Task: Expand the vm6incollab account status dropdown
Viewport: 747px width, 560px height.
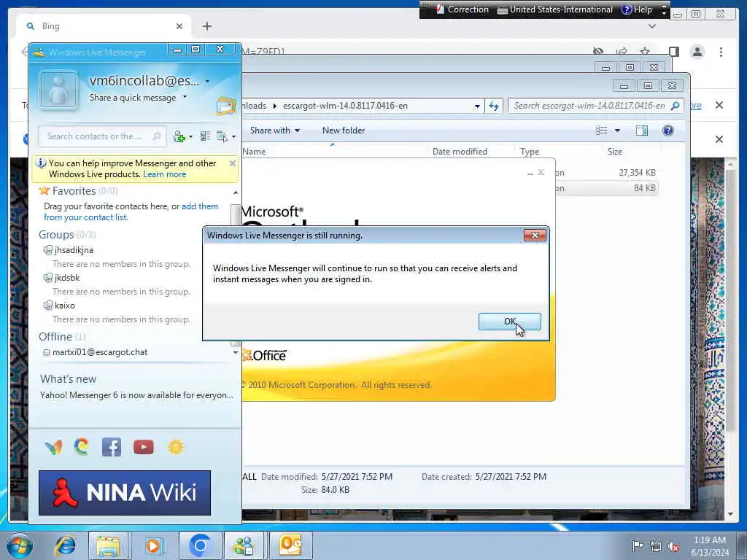Action: (207, 82)
